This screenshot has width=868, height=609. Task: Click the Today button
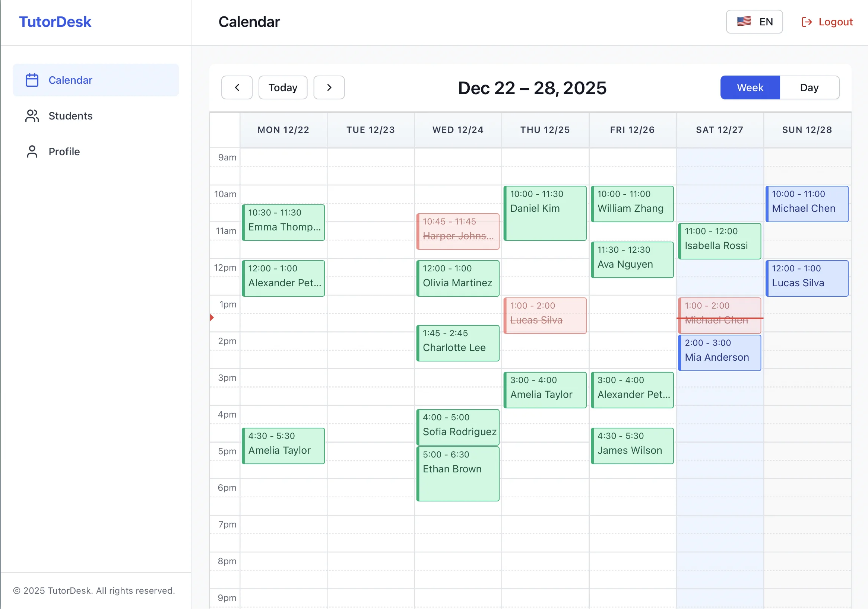[x=283, y=87]
